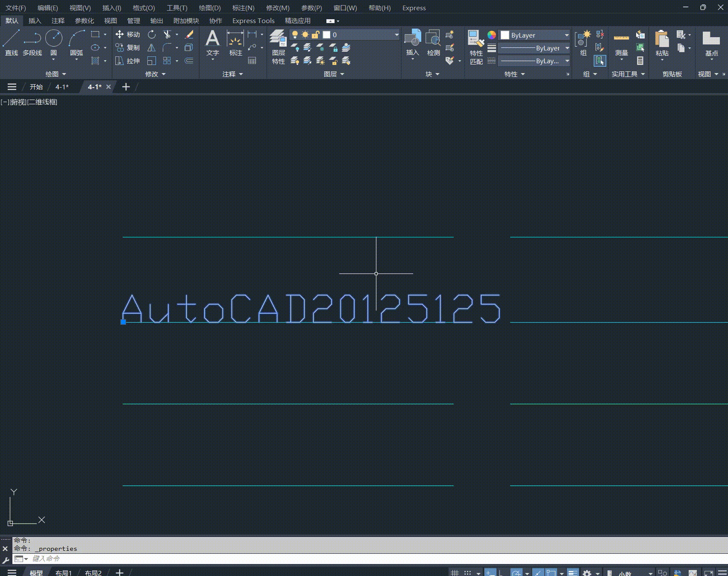Switch to the 布局1 layout tab
This screenshot has width=728, height=576.
tap(64, 573)
